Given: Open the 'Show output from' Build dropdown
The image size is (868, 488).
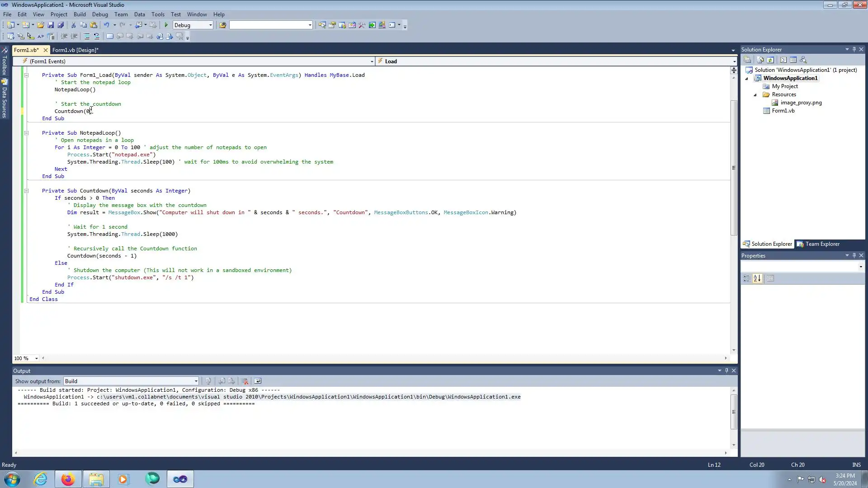Looking at the screenshot, I should coord(196,381).
